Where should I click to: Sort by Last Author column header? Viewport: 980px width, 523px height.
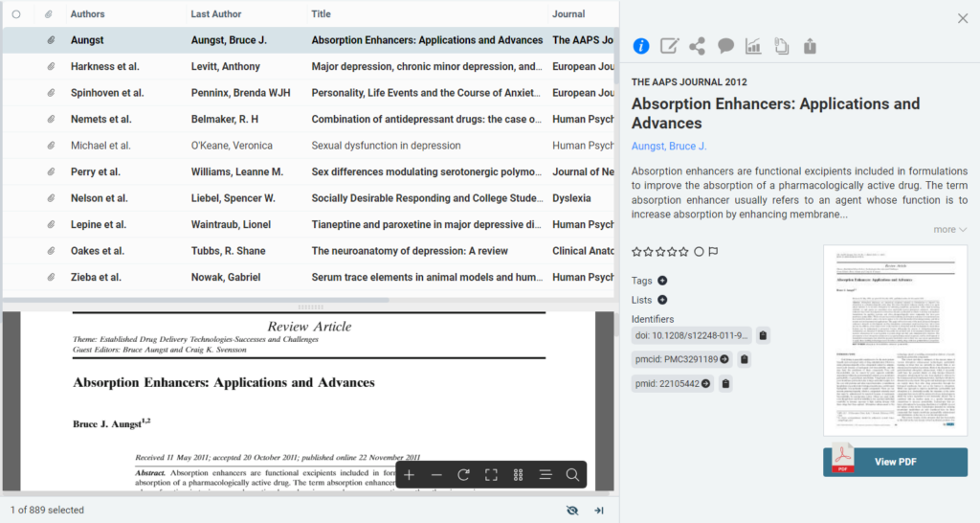pos(215,13)
